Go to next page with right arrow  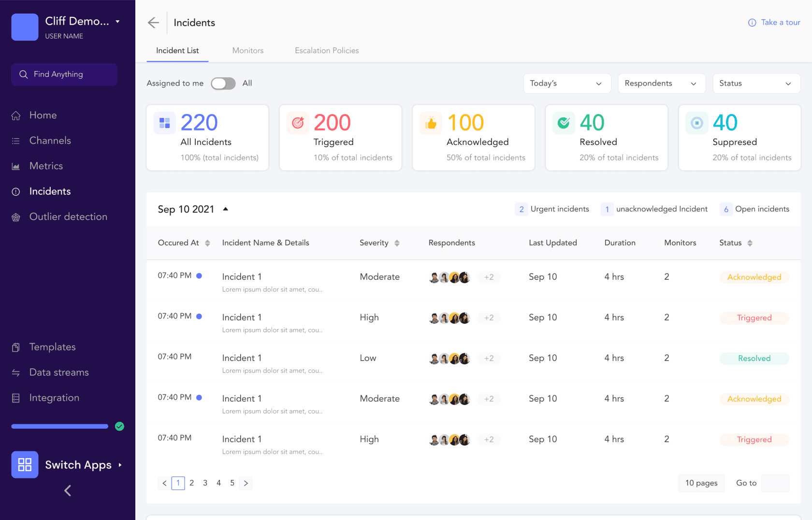point(246,483)
